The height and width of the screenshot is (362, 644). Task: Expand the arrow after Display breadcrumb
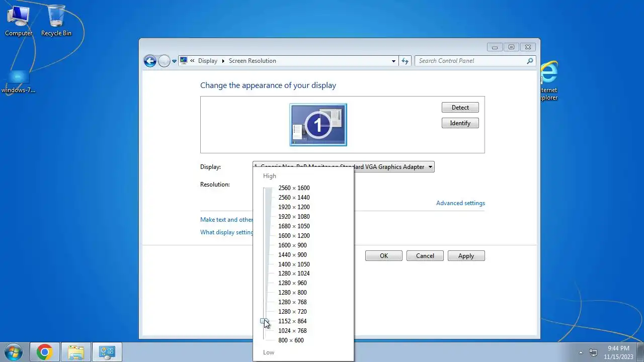click(x=223, y=61)
